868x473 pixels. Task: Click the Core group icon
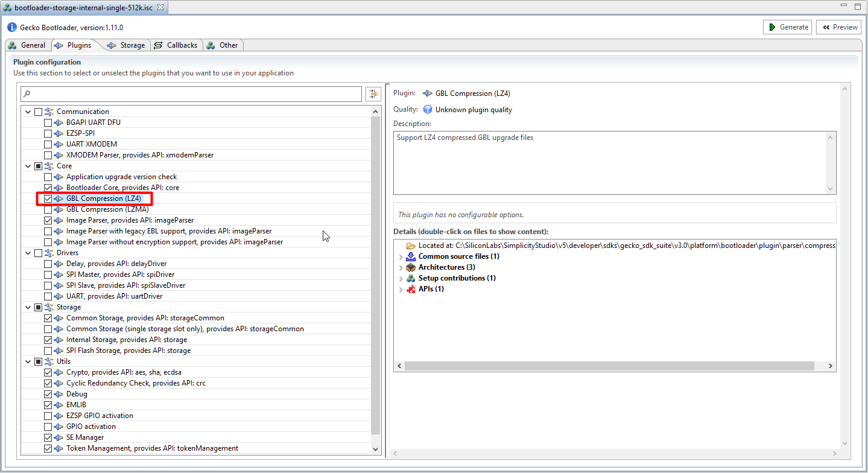click(x=49, y=166)
